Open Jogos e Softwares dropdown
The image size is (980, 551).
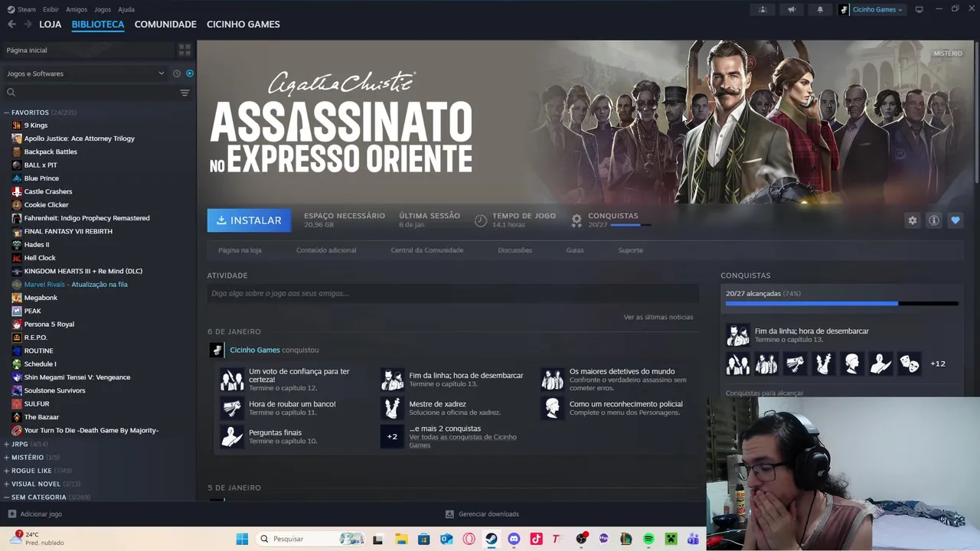click(86, 73)
